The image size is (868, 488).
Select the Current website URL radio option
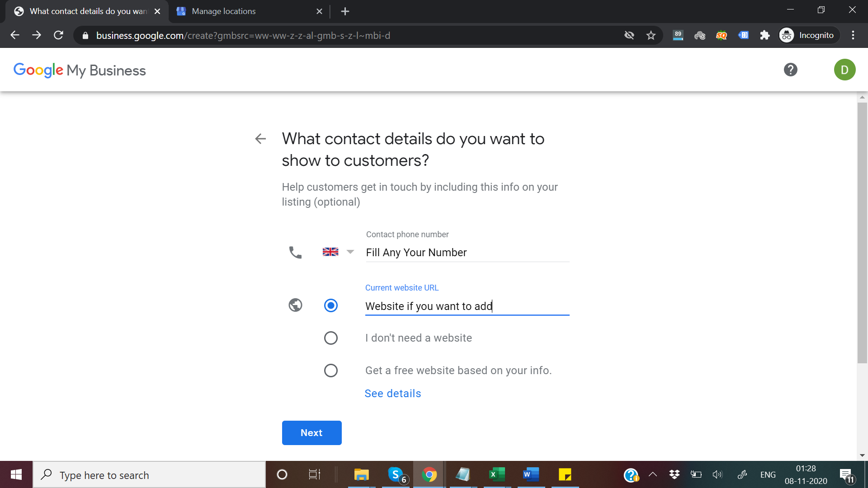pos(331,305)
